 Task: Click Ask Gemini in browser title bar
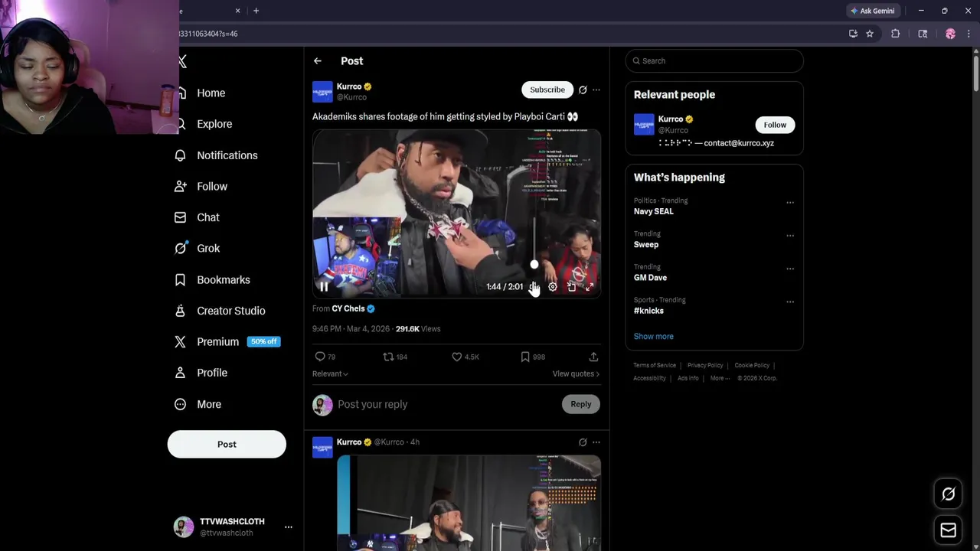872,11
